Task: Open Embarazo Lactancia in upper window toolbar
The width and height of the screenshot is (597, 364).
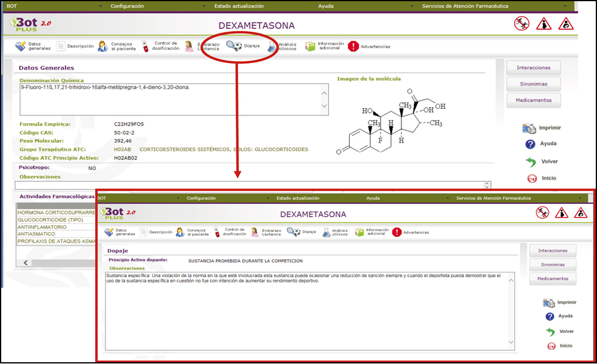Action: (x=189, y=46)
